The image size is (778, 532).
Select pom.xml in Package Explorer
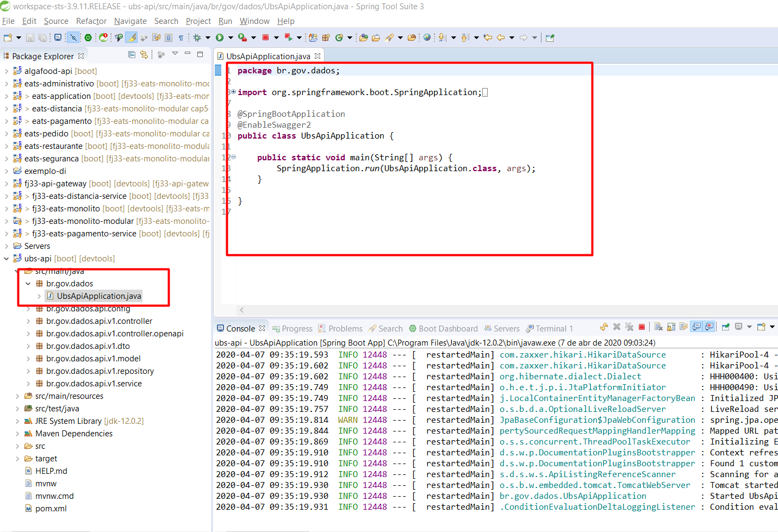tap(51, 509)
